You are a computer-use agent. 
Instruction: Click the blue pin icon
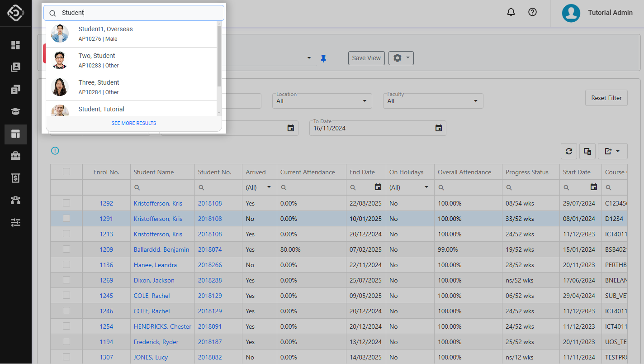323,58
